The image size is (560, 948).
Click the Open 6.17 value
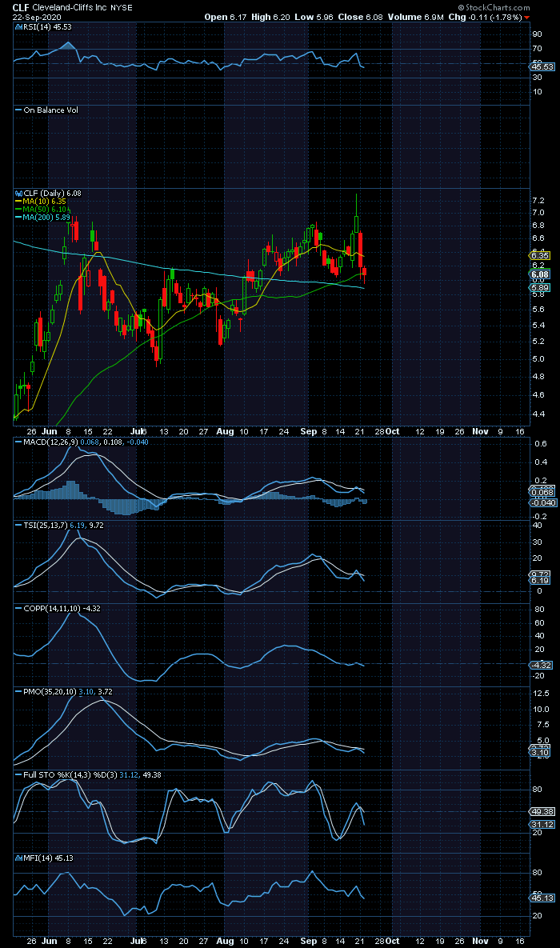(x=226, y=17)
